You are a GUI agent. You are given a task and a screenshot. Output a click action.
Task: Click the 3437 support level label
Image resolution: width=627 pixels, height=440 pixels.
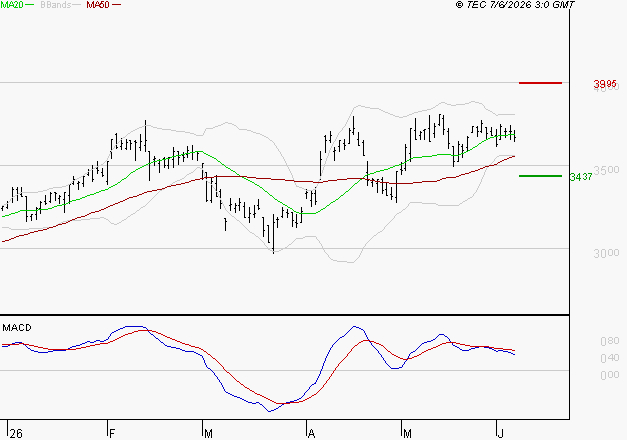pyautogui.click(x=581, y=177)
